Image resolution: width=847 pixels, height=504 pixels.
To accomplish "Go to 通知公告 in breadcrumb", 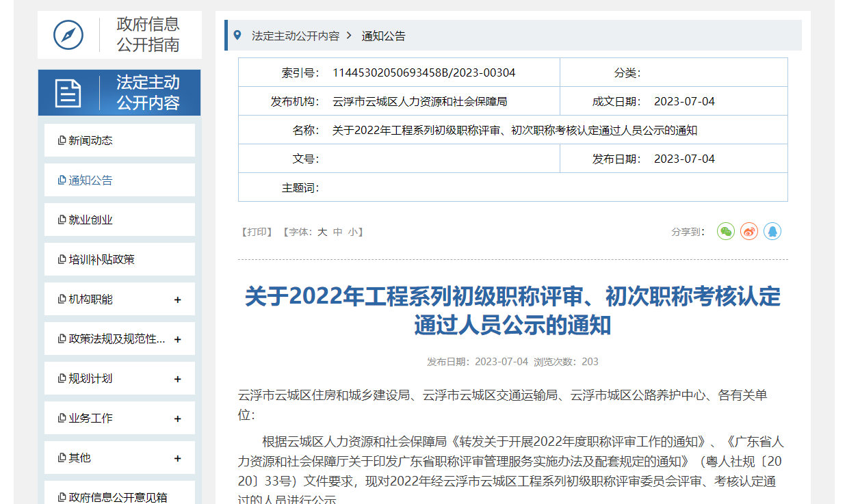I will (383, 36).
